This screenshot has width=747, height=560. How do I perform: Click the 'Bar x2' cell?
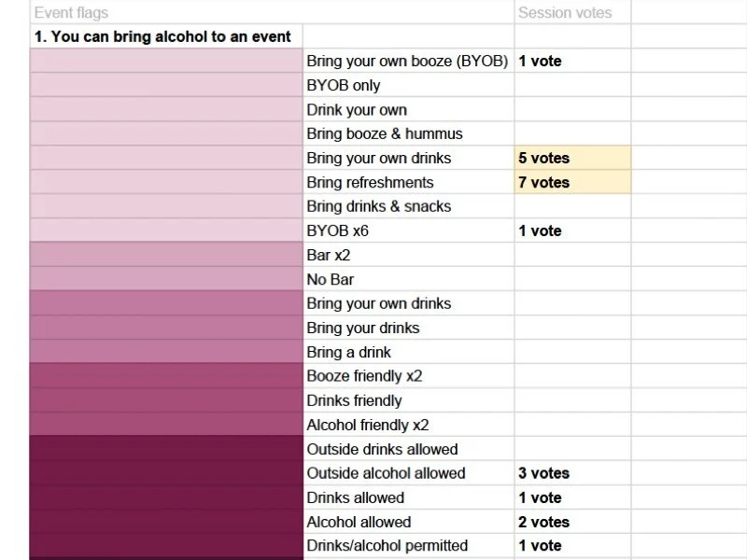[408, 255]
